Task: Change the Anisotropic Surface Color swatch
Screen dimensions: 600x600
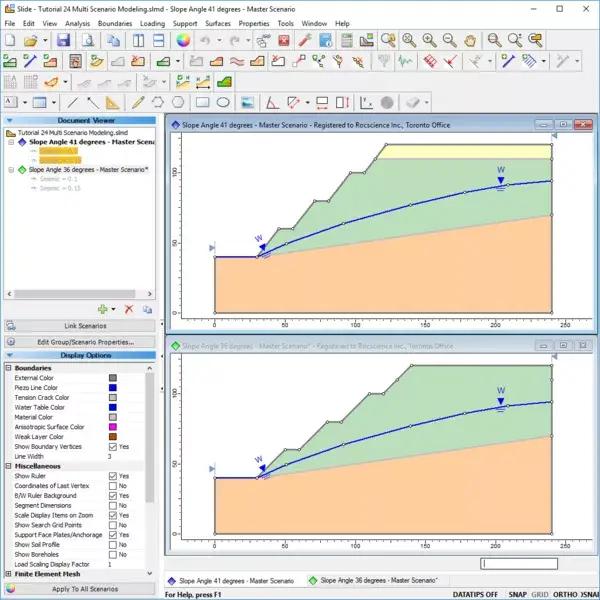Action: [x=113, y=427]
